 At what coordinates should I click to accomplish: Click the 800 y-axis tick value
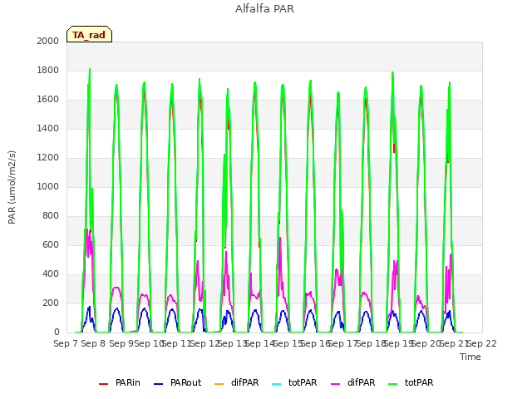[x=51, y=216]
